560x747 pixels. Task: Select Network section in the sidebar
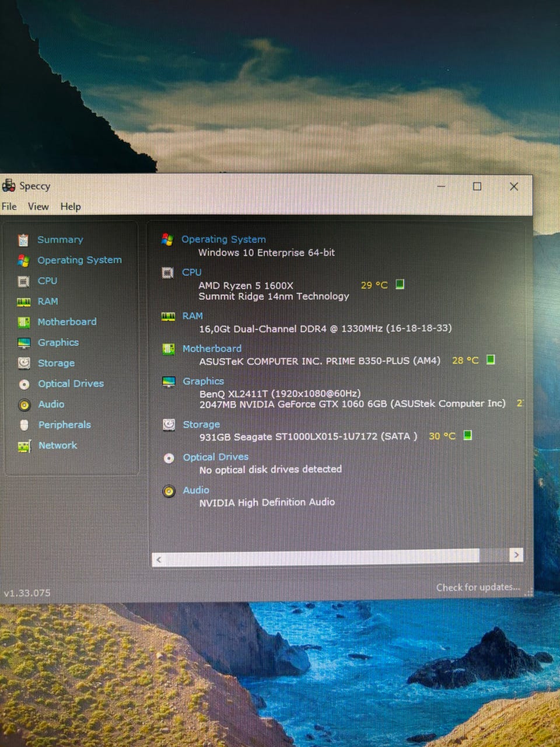58,445
